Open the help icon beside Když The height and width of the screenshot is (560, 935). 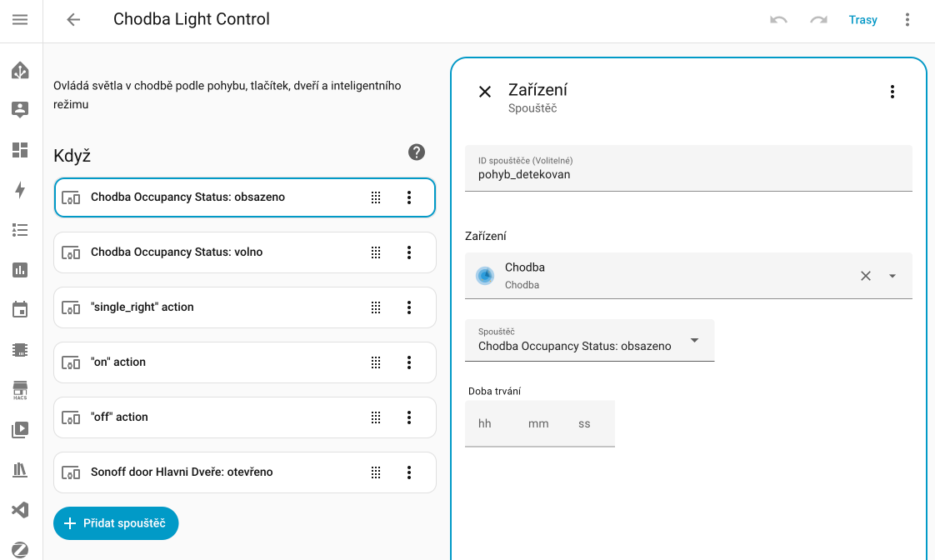click(x=417, y=152)
